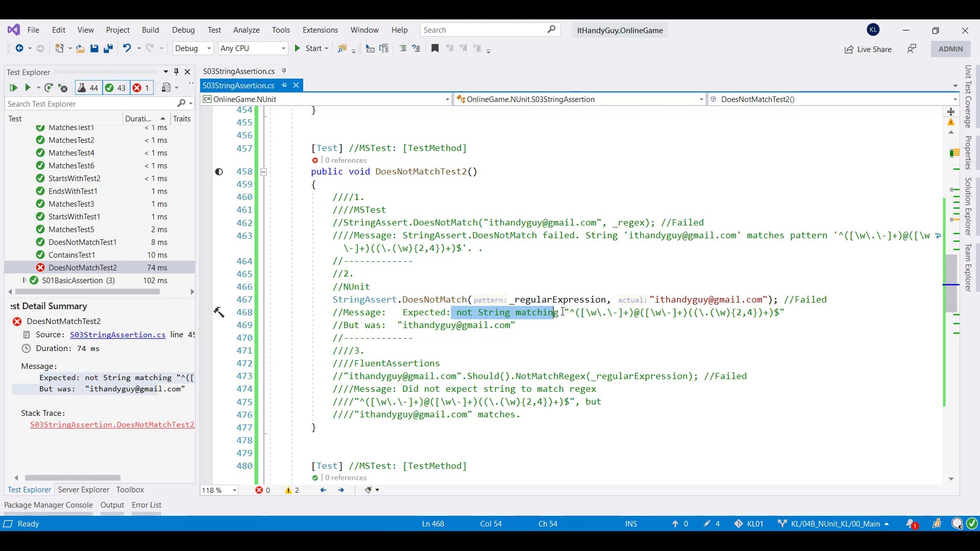Screen dimensions: 980x551
Task: Open the S03StringAssertion.cs source link
Action: [x=117, y=335]
